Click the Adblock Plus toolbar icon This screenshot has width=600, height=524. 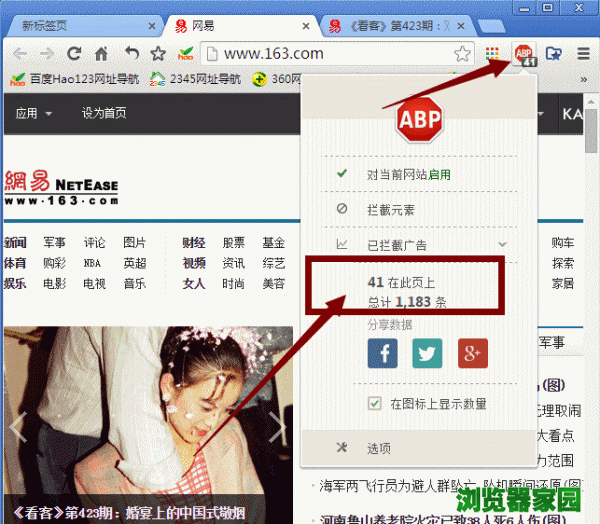click(524, 53)
